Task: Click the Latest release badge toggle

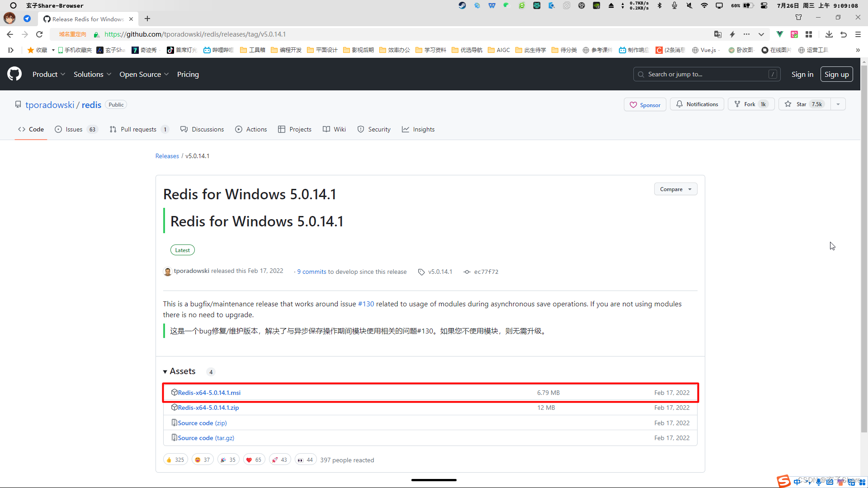Action: pyautogui.click(x=183, y=250)
